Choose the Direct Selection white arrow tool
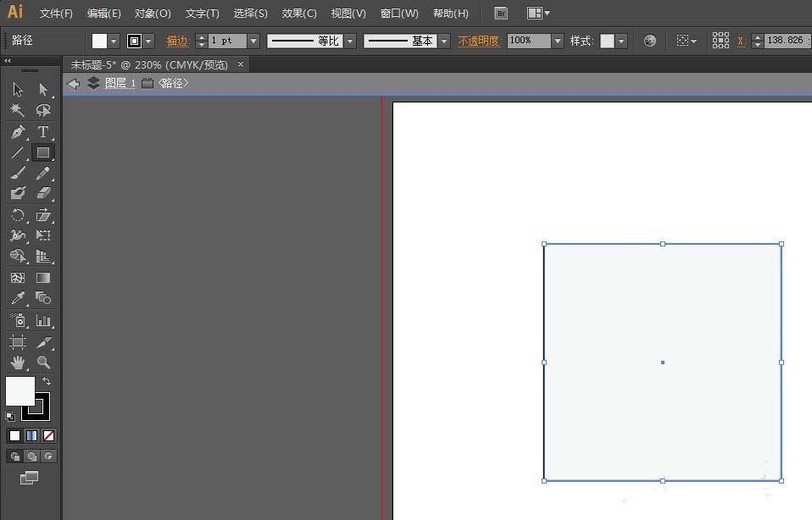 (x=43, y=89)
